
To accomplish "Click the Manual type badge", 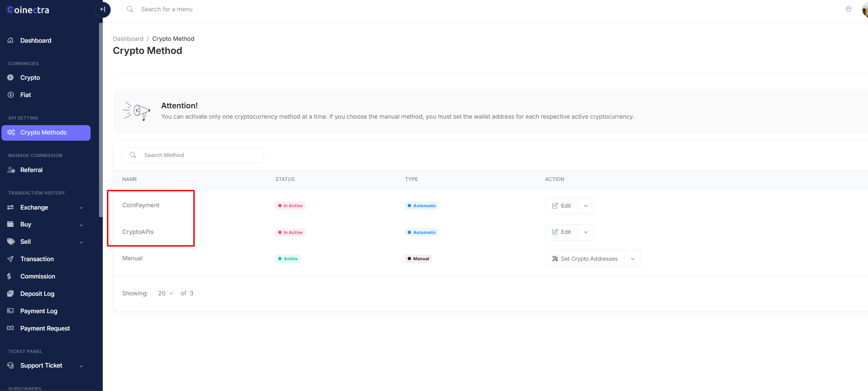I will pyautogui.click(x=419, y=259).
